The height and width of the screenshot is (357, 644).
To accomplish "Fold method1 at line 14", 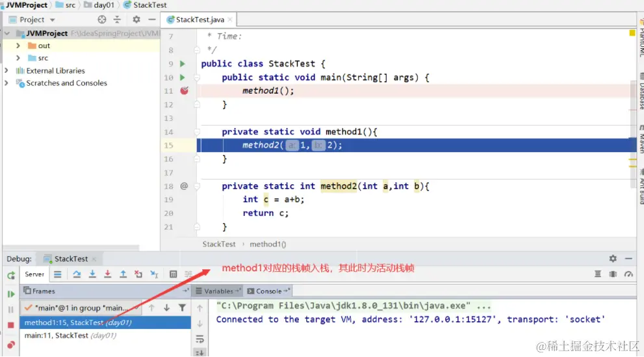I will [197, 132].
